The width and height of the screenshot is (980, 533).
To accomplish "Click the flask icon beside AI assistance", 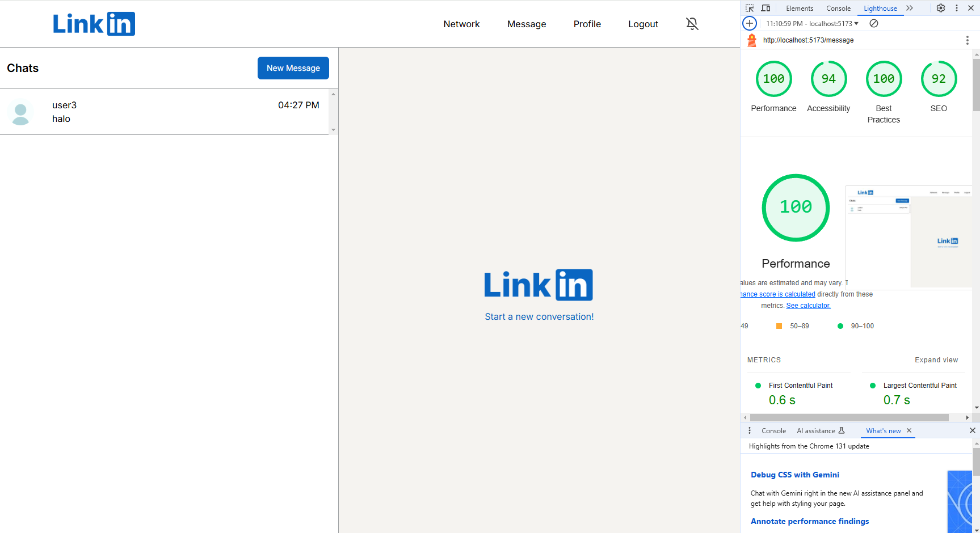I will point(842,430).
